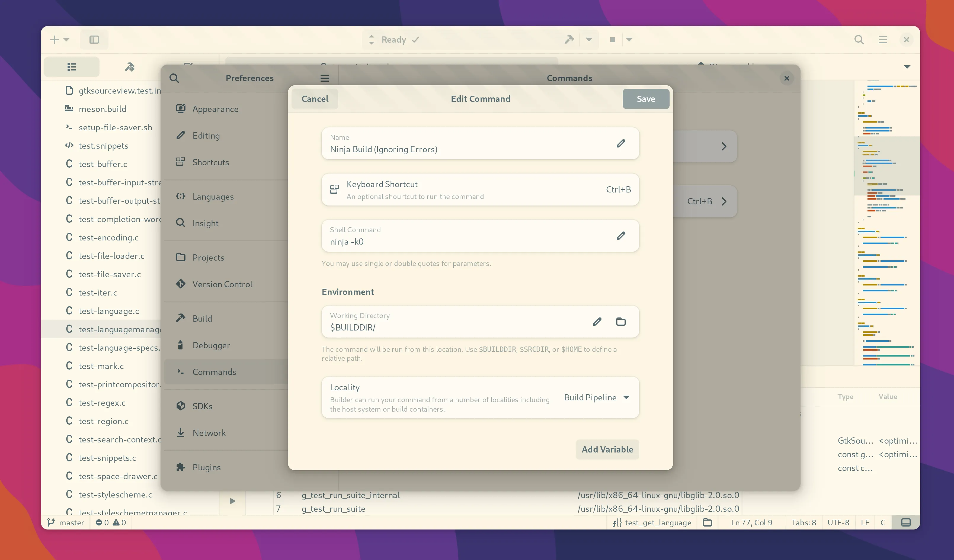Open the run options dropdown arrow

629,39
